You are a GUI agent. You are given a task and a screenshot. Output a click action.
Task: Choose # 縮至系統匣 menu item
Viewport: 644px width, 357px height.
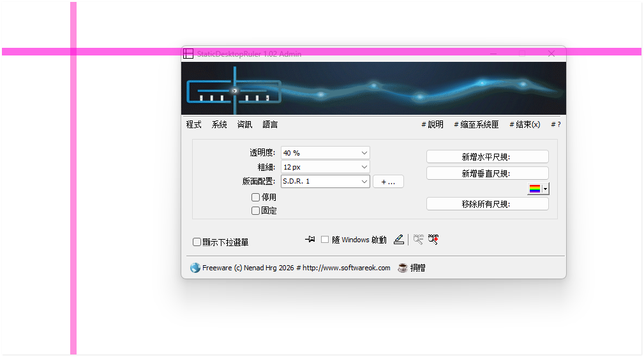click(x=476, y=124)
